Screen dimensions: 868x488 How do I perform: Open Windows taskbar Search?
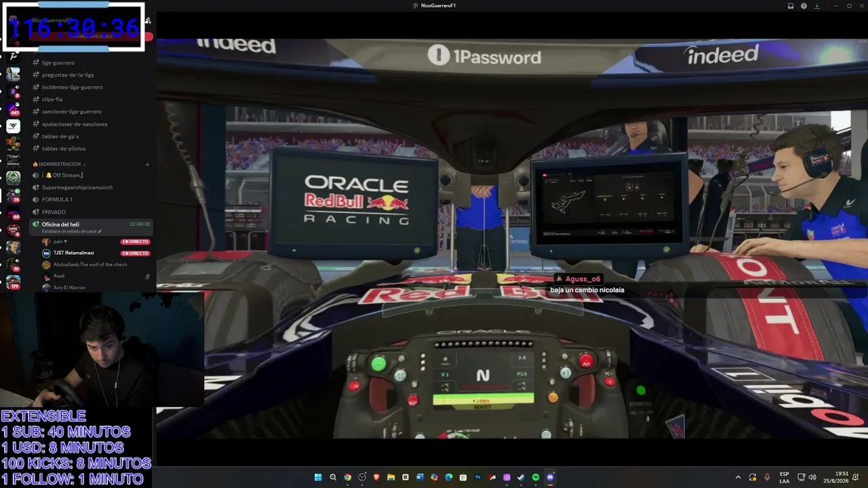[x=333, y=477]
